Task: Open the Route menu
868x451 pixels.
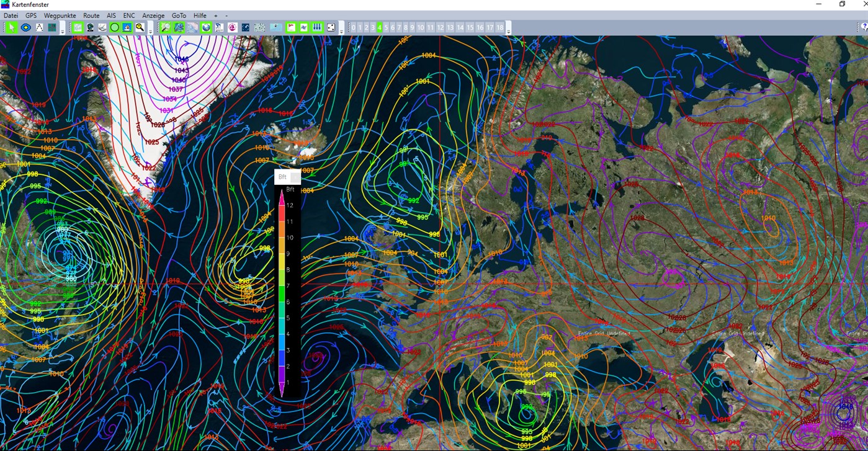Action: 91,15
